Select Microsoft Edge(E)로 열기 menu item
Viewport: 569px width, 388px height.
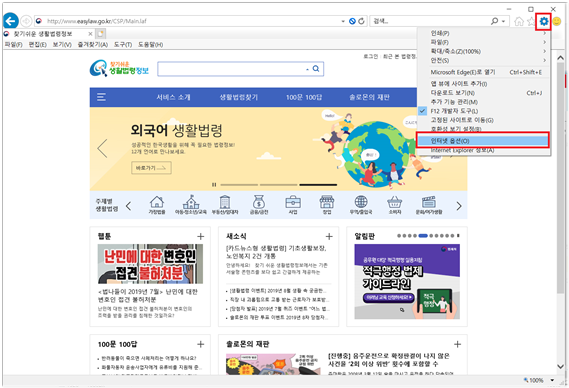(483, 72)
